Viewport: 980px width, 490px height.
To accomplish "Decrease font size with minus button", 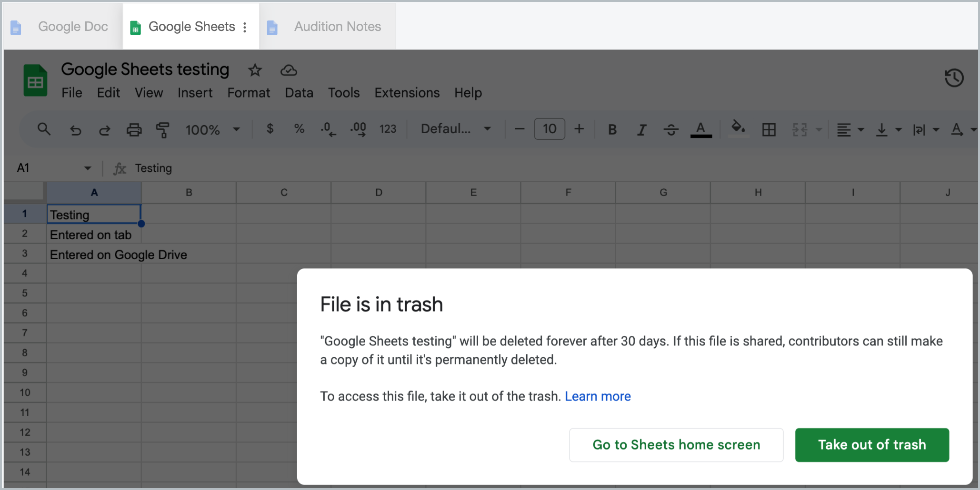I will point(520,129).
